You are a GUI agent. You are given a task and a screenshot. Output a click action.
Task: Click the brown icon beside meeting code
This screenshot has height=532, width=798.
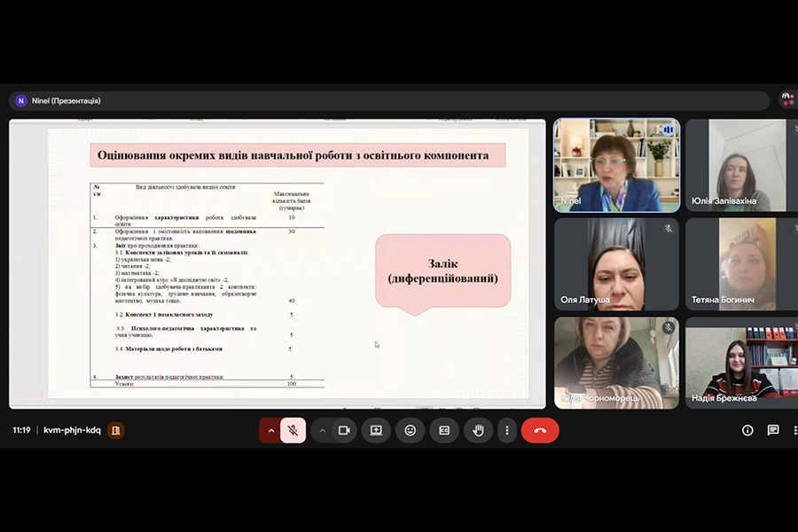pyautogui.click(x=116, y=431)
